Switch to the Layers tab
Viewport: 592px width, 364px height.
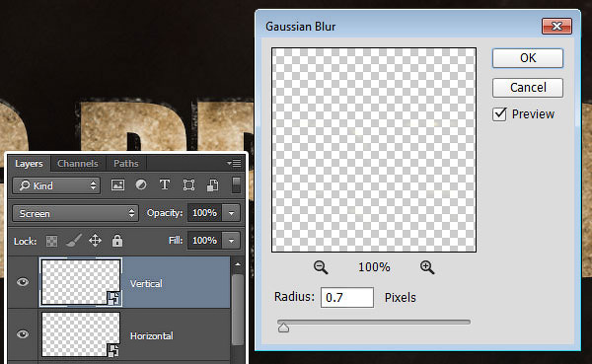pos(29,164)
